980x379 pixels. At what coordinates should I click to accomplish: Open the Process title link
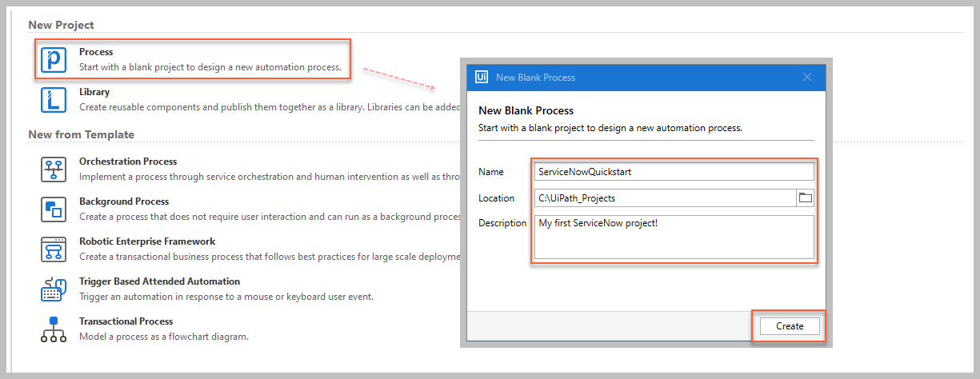pyautogui.click(x=96, y=52)
